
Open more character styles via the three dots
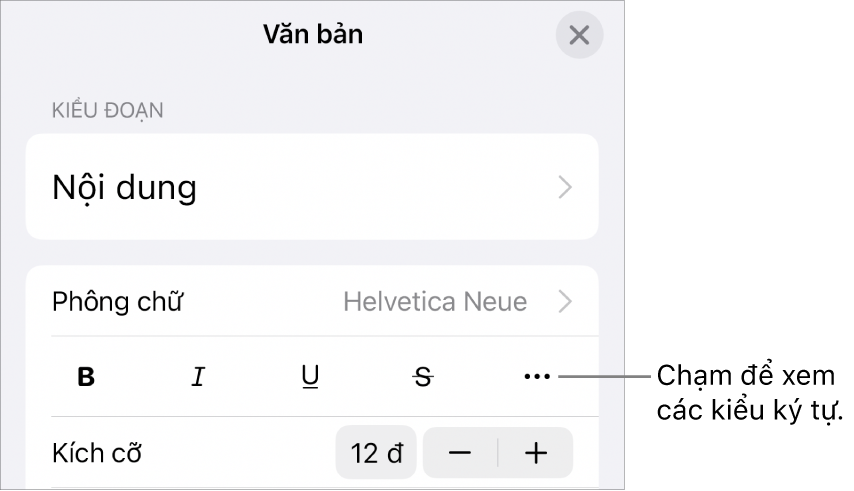click(537, 377)
